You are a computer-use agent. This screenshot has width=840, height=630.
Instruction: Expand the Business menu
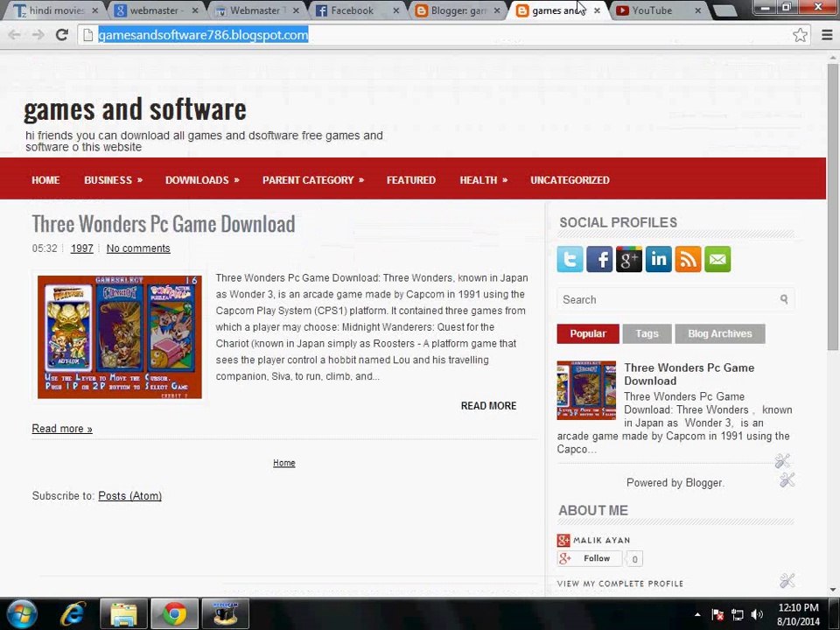click(113, 180)
